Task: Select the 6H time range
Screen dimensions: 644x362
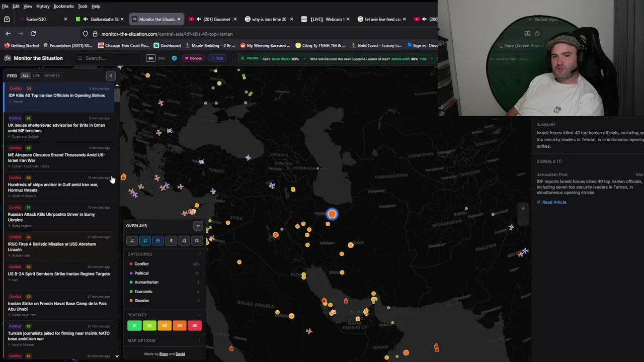Action: pos(150,58)
